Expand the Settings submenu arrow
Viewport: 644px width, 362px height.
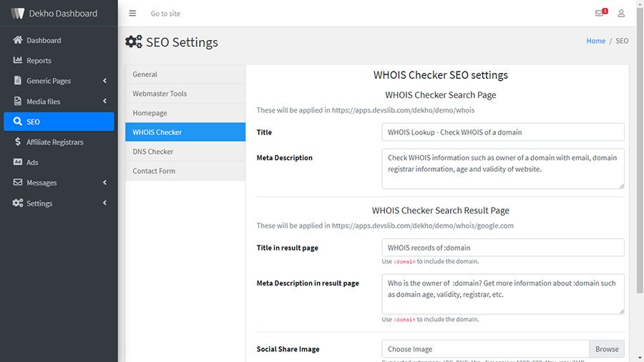[x=105, y=203]
